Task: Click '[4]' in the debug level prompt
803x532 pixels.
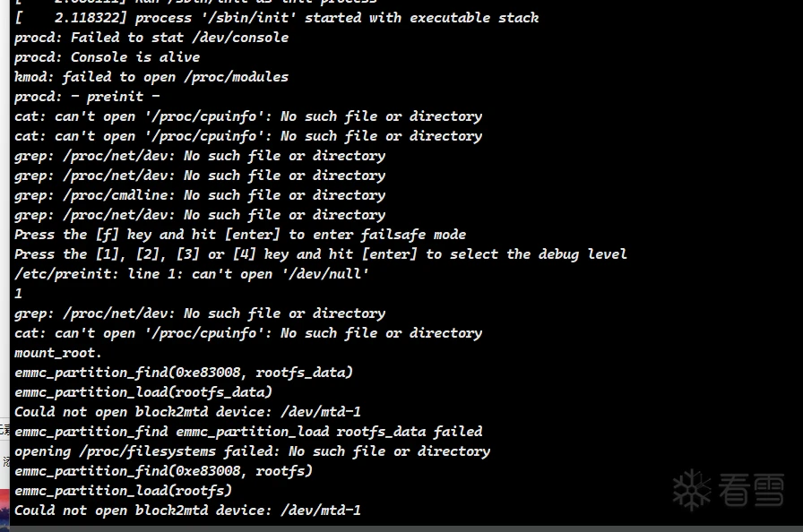Action: click(245, 254)
